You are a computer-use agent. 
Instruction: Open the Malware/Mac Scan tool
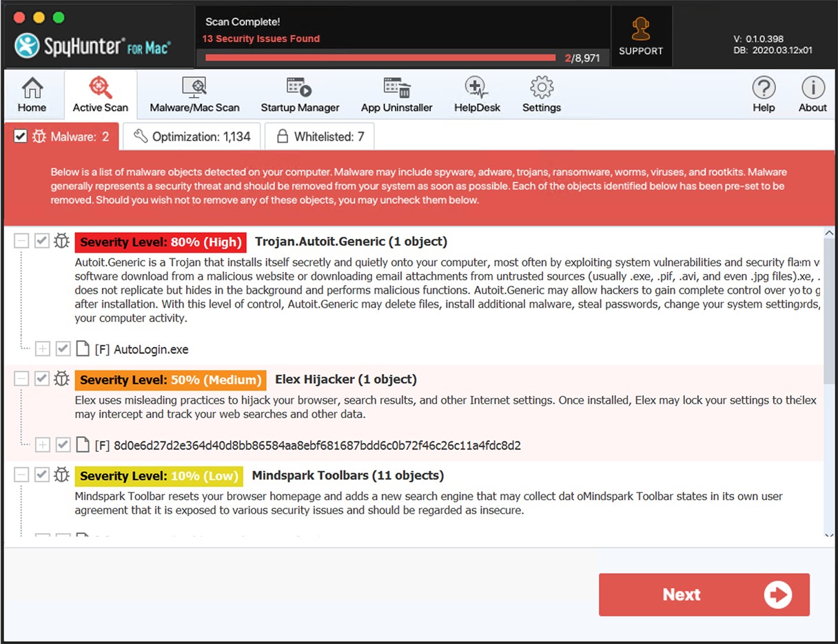[x=194, y=94]
